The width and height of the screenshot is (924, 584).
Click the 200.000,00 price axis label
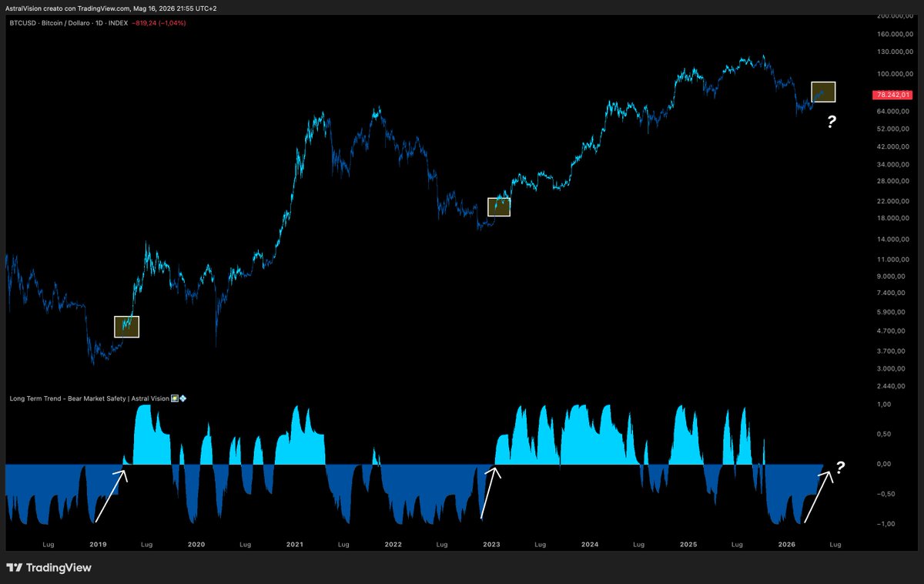[x=893, y=15]
